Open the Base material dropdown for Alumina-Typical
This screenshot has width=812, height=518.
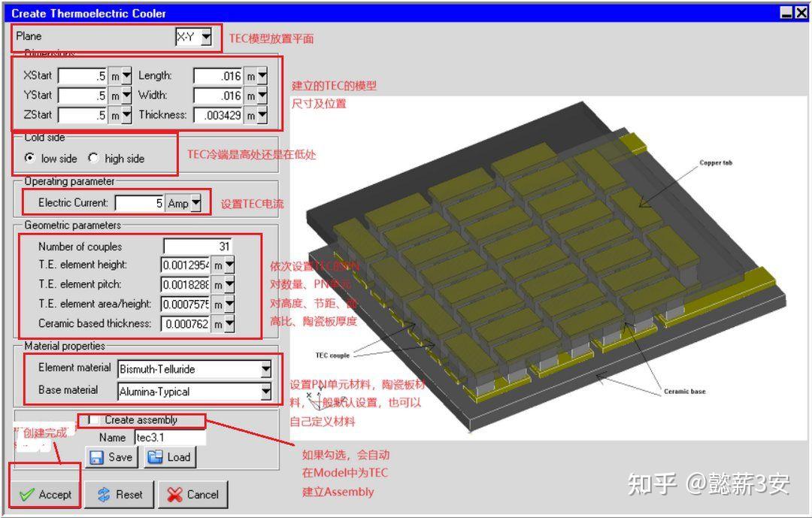[x=265, y=392]
